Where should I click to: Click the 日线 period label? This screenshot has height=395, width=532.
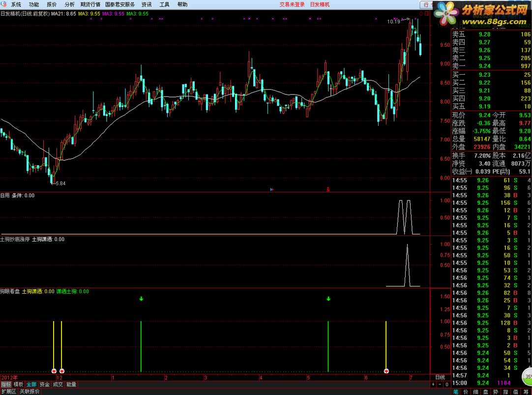coord(440,377)
